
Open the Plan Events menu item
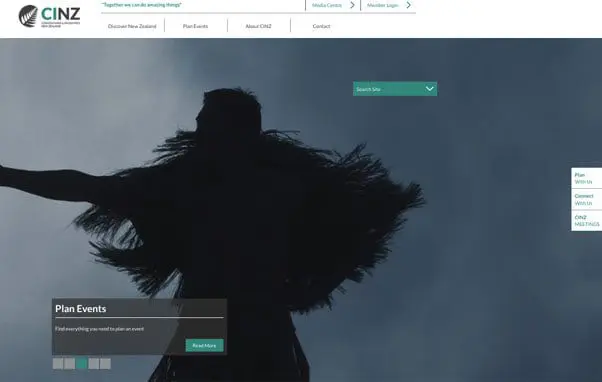(x=195, y=26)
